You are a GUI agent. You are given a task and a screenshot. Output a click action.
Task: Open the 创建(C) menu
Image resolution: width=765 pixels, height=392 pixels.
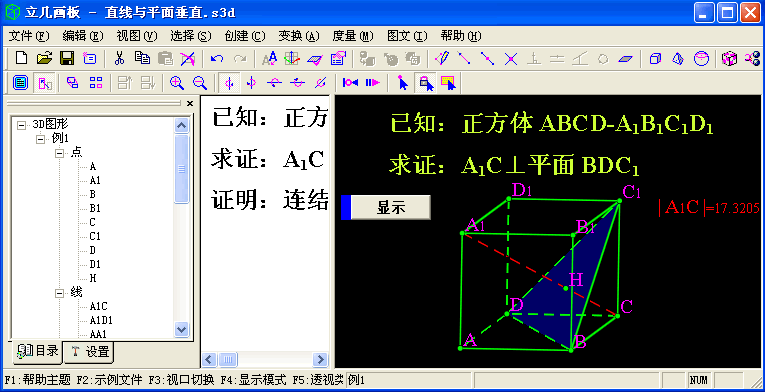coord(245,36)
